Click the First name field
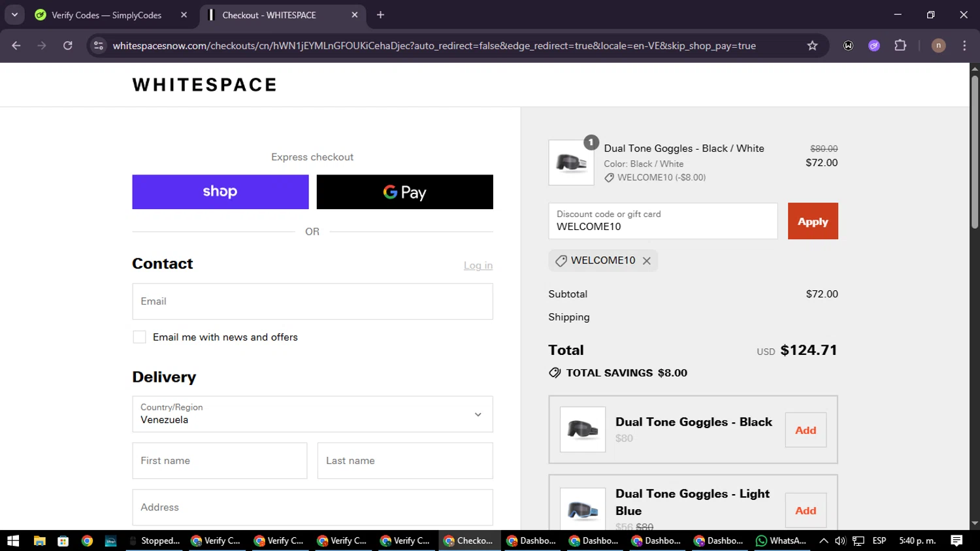Viewport: 980px width, 551px height. click(x=220, y=461)
